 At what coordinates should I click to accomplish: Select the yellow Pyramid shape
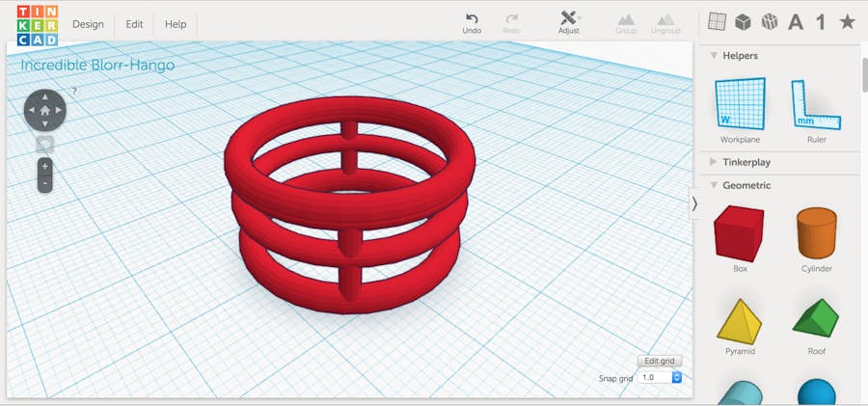(740, 327)
